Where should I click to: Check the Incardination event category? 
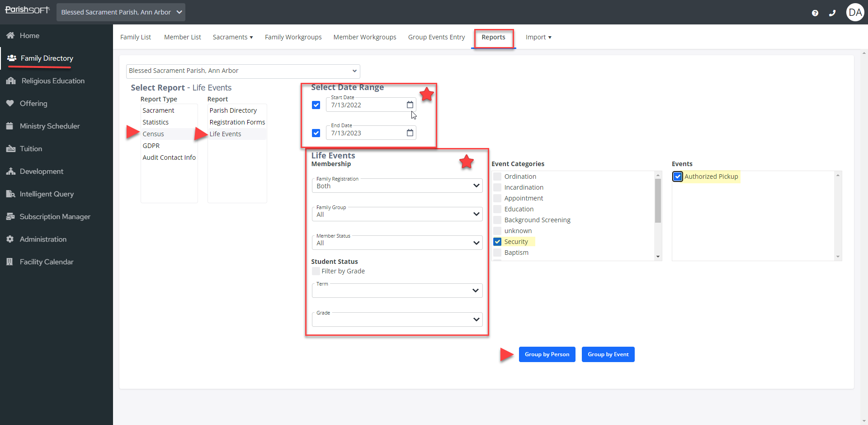pos(497,187)
